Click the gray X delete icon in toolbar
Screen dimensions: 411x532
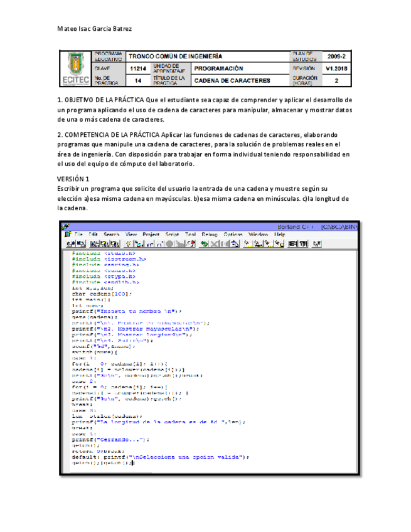pyautogui.click(x=214, y=243)
